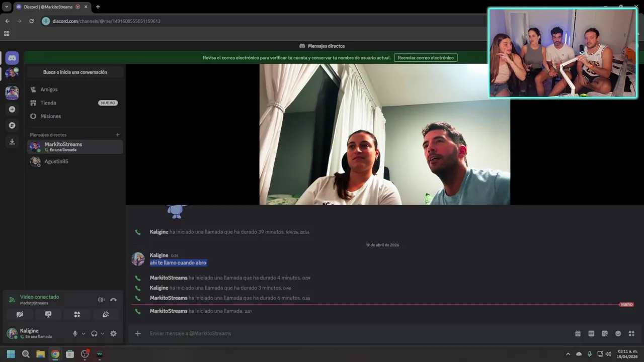The width and height of the screenshot is (644, 362).
Task: Open the Discover servers compass icon
Action: click(12, 125)
